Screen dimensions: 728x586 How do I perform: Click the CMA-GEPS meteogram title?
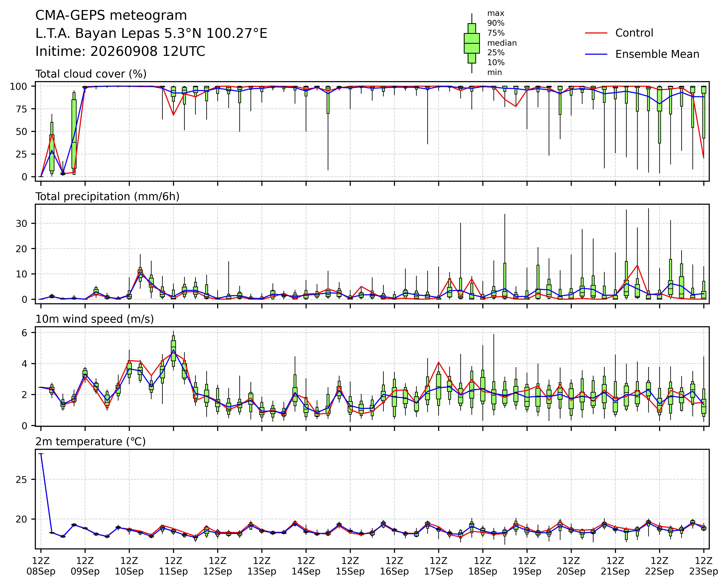pyautogui.click(x=111, y=15)
